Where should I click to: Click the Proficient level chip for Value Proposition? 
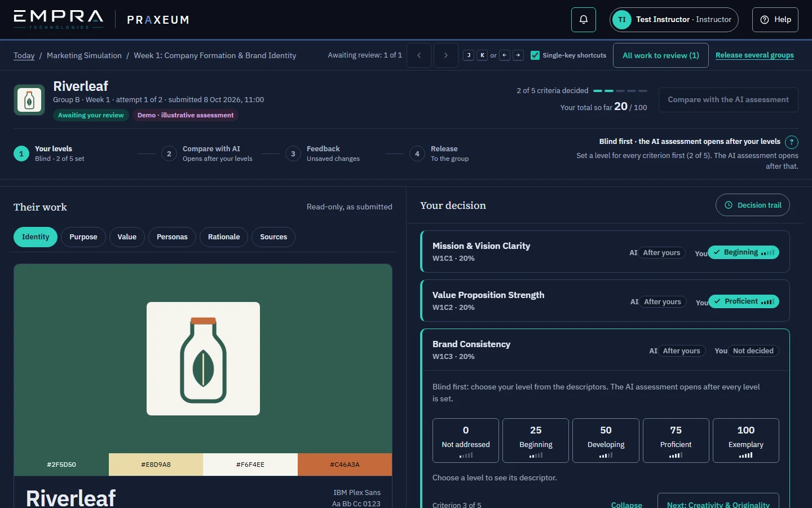744,301
